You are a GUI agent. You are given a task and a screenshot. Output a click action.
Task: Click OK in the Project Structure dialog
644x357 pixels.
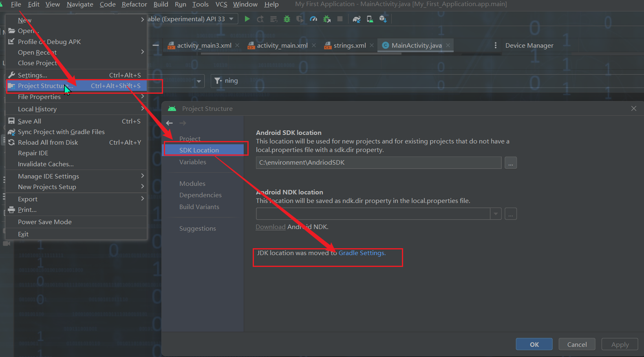(x=534, y=344)
